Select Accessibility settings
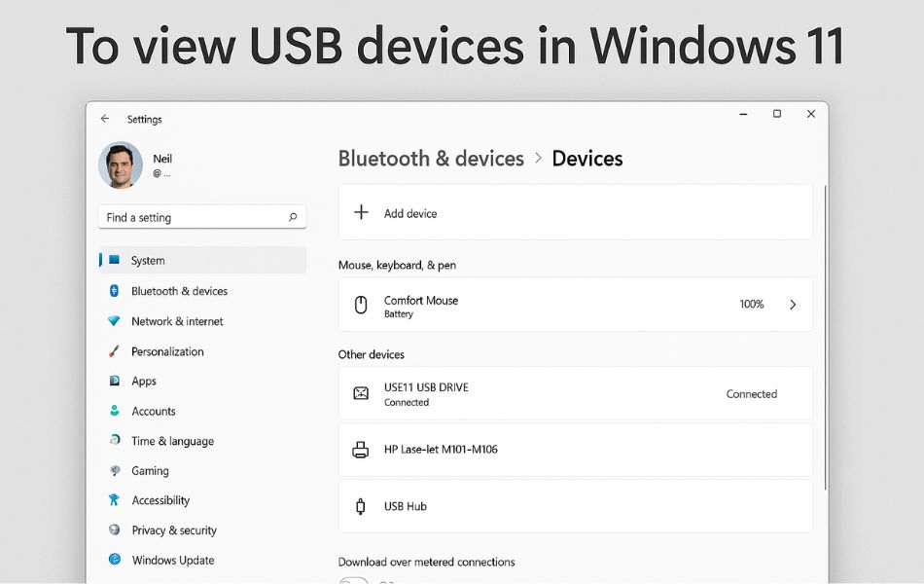Screen dimensions: 924x584 [x=160, y=499]
